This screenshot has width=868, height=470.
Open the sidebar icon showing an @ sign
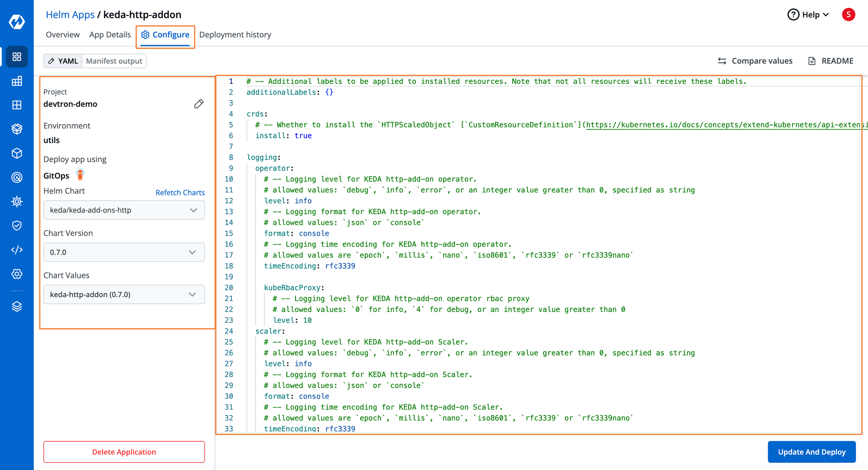17,177
